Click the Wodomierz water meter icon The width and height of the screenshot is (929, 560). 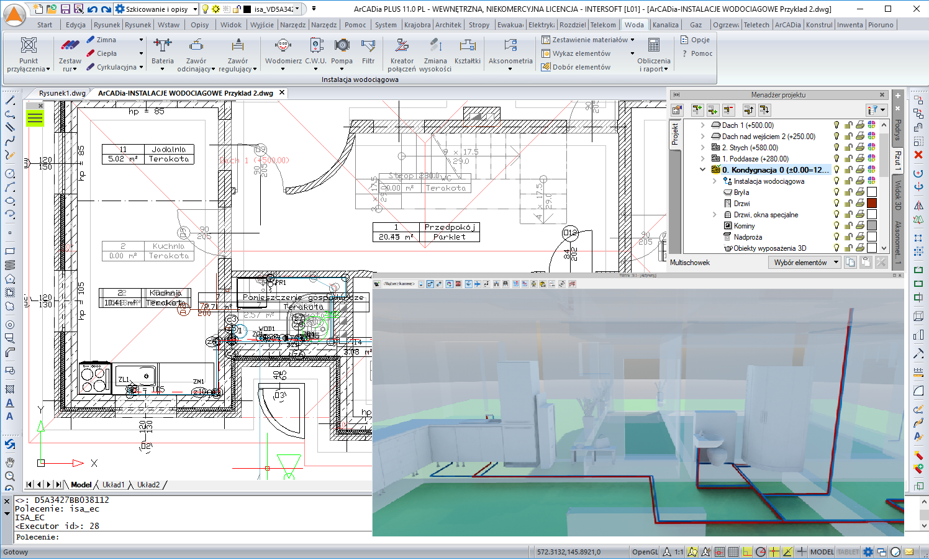(283, 46)
